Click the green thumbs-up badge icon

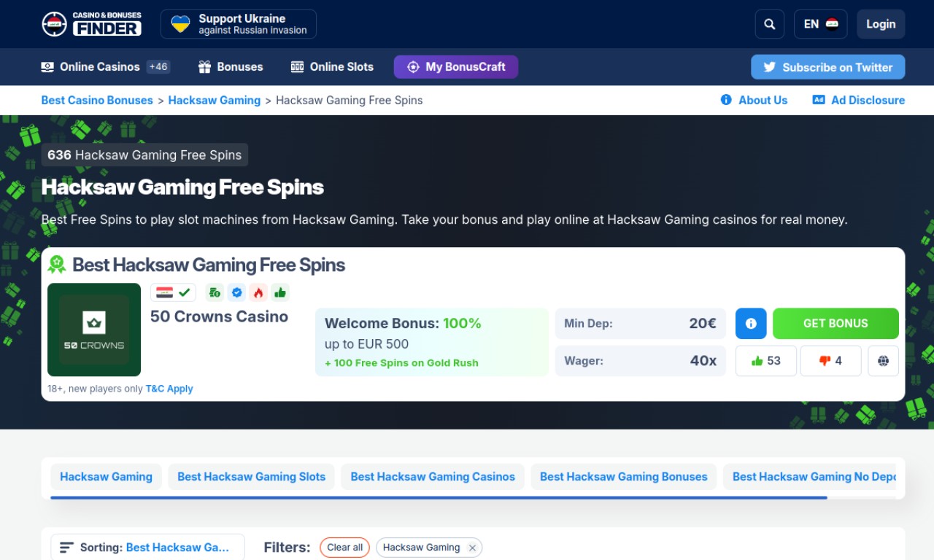point(280,292)
